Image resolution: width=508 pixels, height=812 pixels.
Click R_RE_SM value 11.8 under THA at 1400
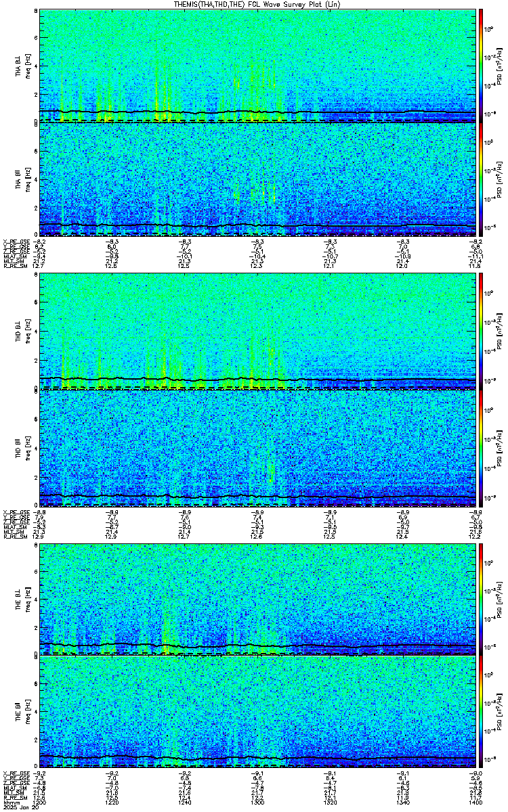pyautogui.click(x=475, y=266)
